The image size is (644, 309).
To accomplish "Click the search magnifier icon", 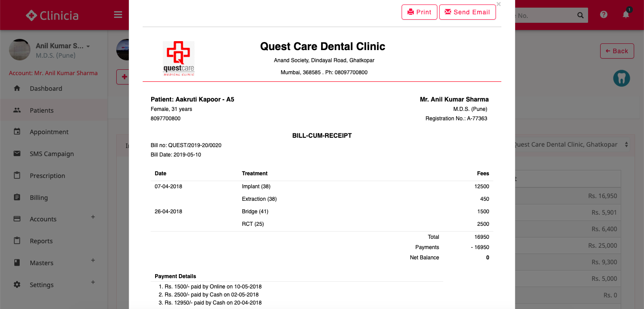I will 580,15.
